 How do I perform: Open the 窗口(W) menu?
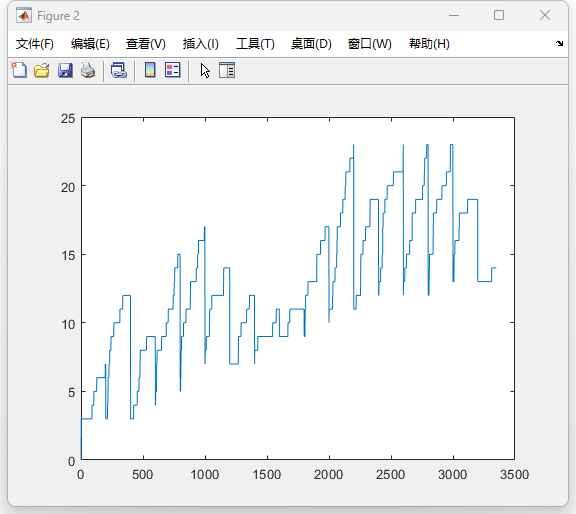370,44
